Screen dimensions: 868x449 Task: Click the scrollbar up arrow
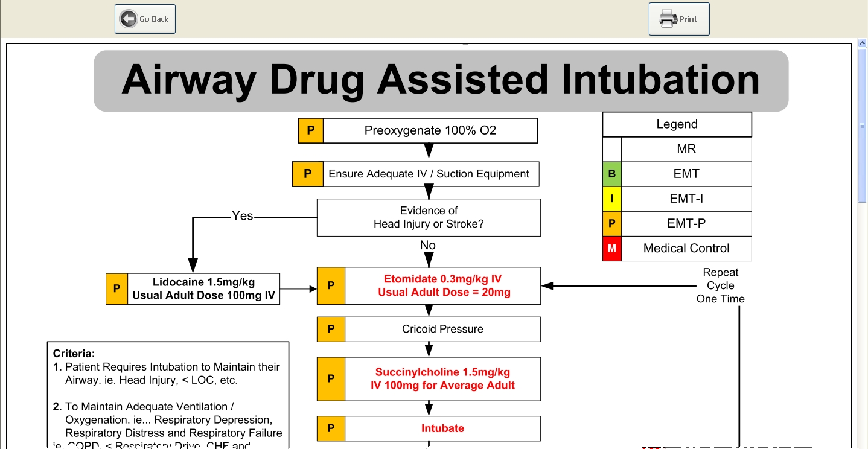[862, 42]
